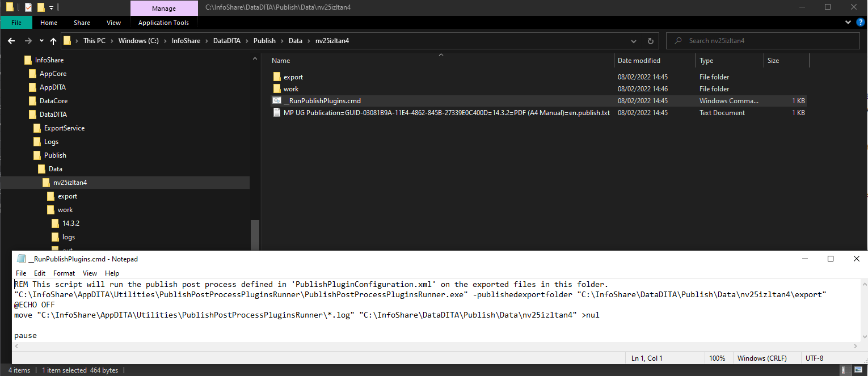Open Notepad's Format menu

pyautogui.click(x=64, y=273)
